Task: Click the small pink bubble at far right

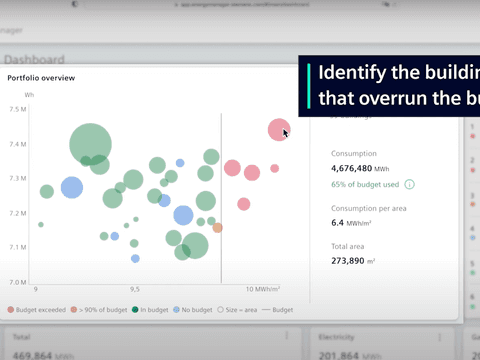Action: 275,168
